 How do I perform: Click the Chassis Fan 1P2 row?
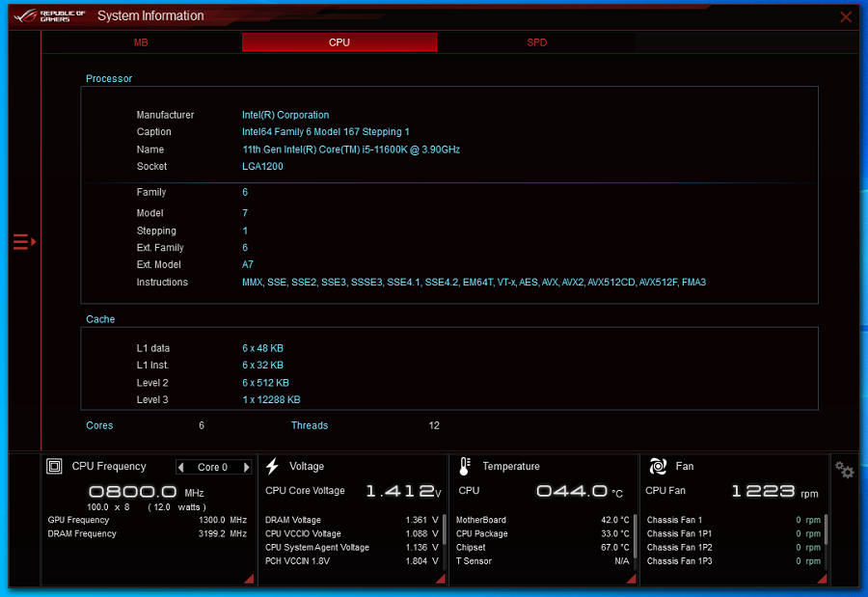[x=734, y=548]
